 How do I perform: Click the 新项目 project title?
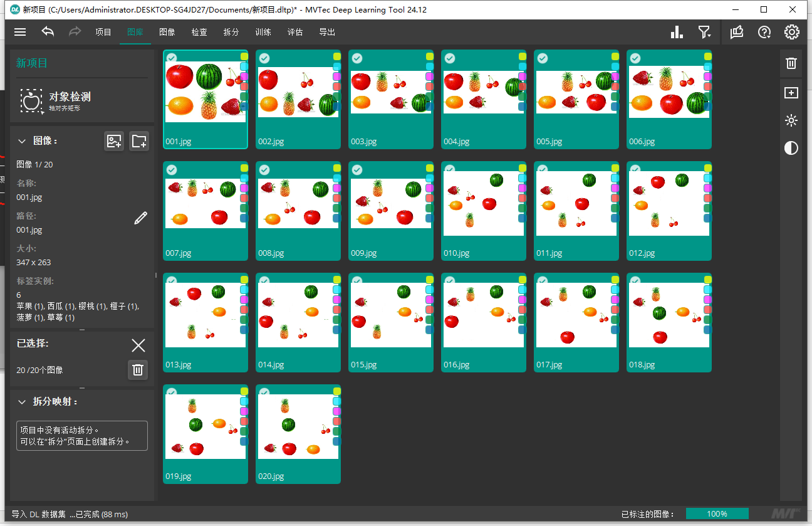tap(32, 63)
